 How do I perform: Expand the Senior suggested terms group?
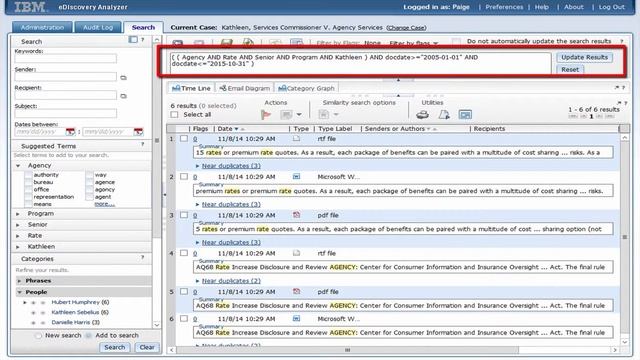pyautogui.click(x=18, y=224)
